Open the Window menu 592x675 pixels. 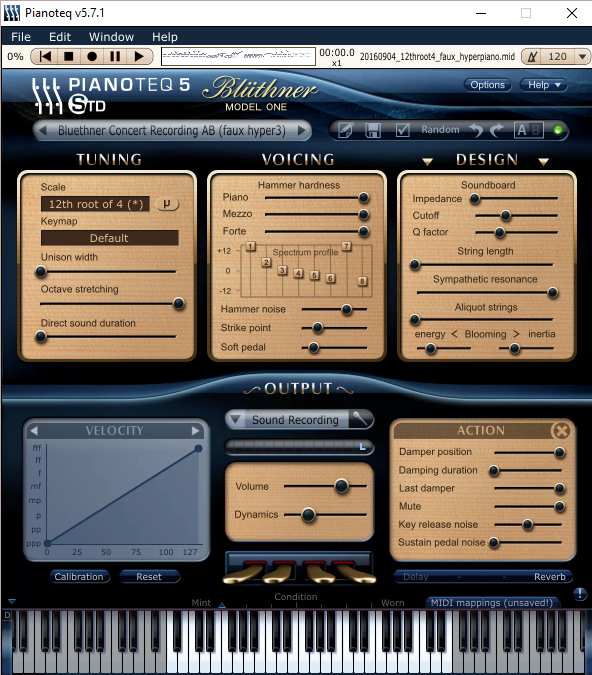(111, 37)
